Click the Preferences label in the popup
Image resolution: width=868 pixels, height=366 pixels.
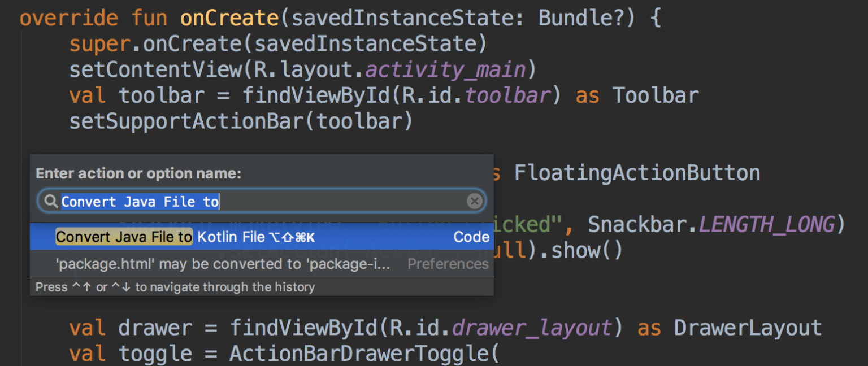(x=448, y=264)
